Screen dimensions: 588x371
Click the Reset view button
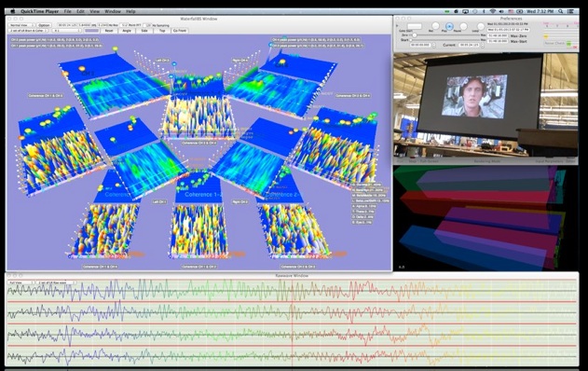pos(109,31)
